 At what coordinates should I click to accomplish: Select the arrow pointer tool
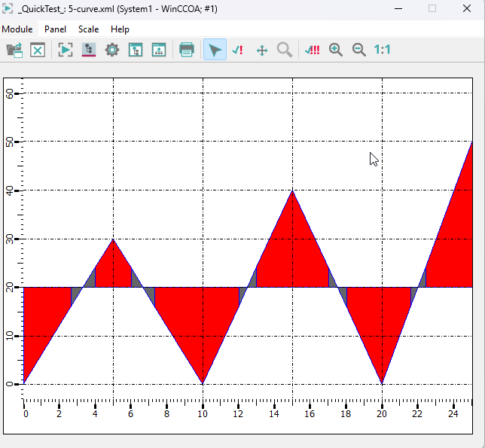[215, 50]
